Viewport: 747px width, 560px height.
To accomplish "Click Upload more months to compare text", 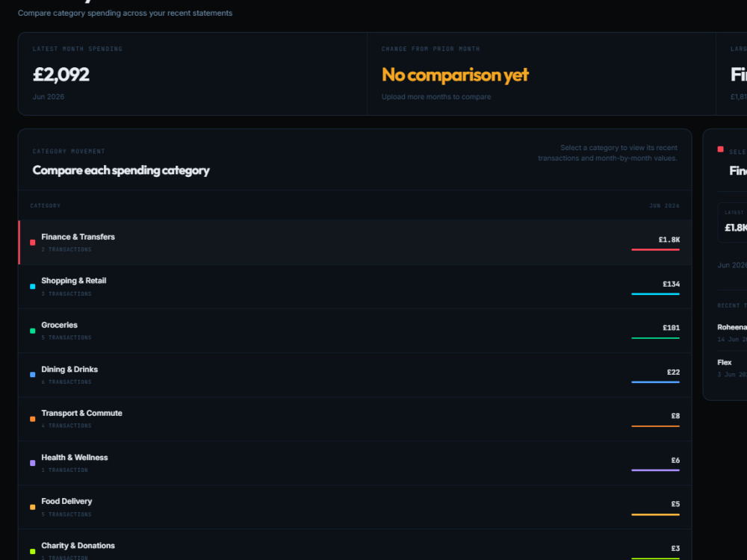I will pyautogui.click(x=436, y=96).
